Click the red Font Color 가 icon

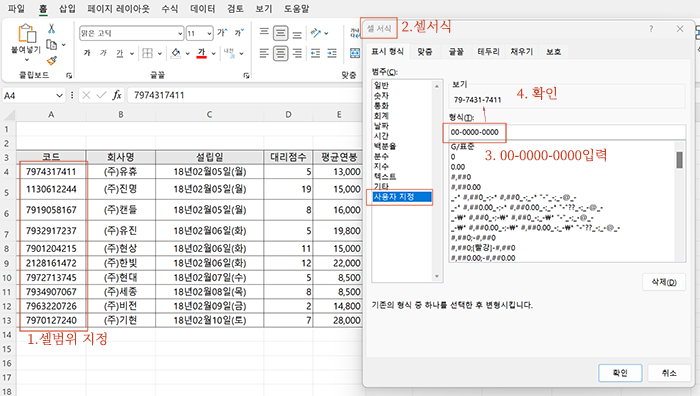[x=202, y=53]
